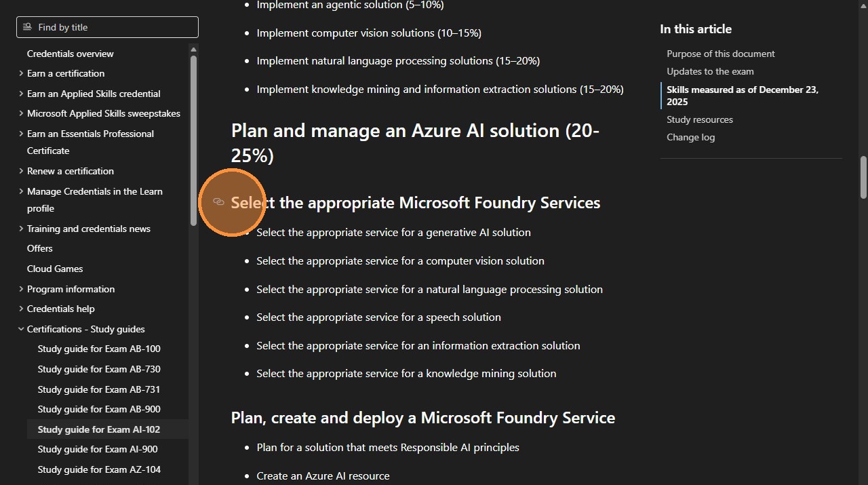Go to Updates to the exam
This screenshot has height=485, width=868.
pos(710,71)
